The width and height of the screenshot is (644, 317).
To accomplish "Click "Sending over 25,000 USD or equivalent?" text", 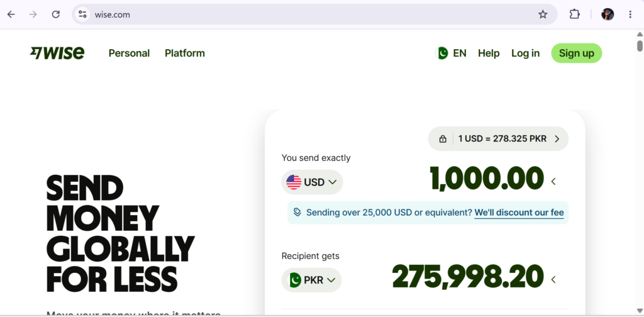I will (x=389, y=213).
